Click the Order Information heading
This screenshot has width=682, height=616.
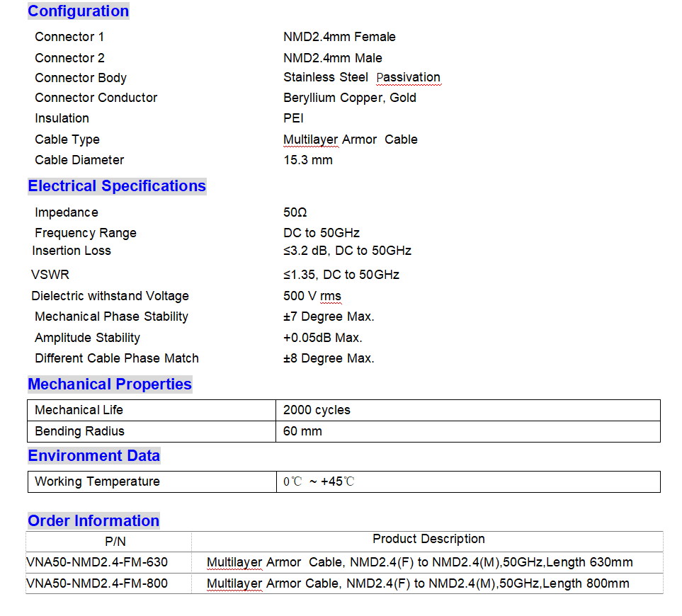pyautogui.click(x=93, y=521)
